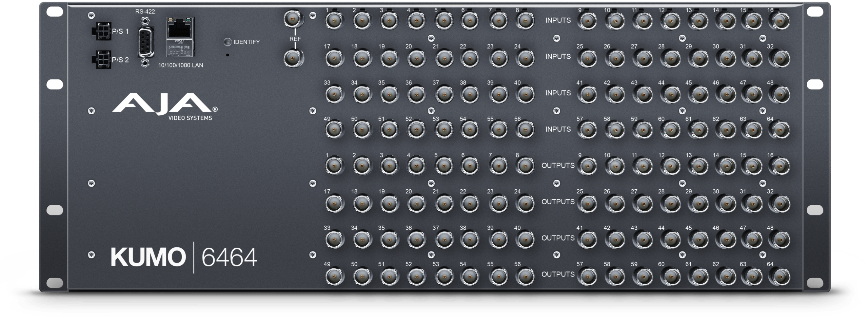Click the P/S 2 power connector
Image resolution: width=868 pixels, height=323 pixels.
click(x=100, y=60)
